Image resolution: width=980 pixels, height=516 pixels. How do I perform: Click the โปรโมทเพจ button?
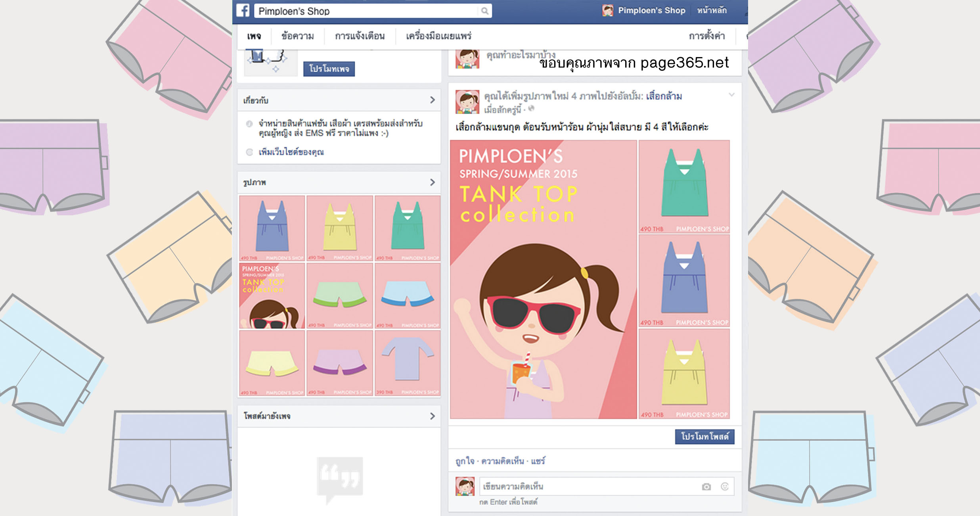coord(329,69)
